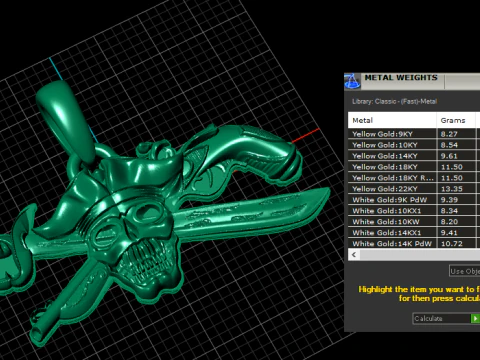The image size is (480, 360).
Task: Select the Yellow Gold:18KY R... row
Action: pyautogui.click(x=414, y=178)
